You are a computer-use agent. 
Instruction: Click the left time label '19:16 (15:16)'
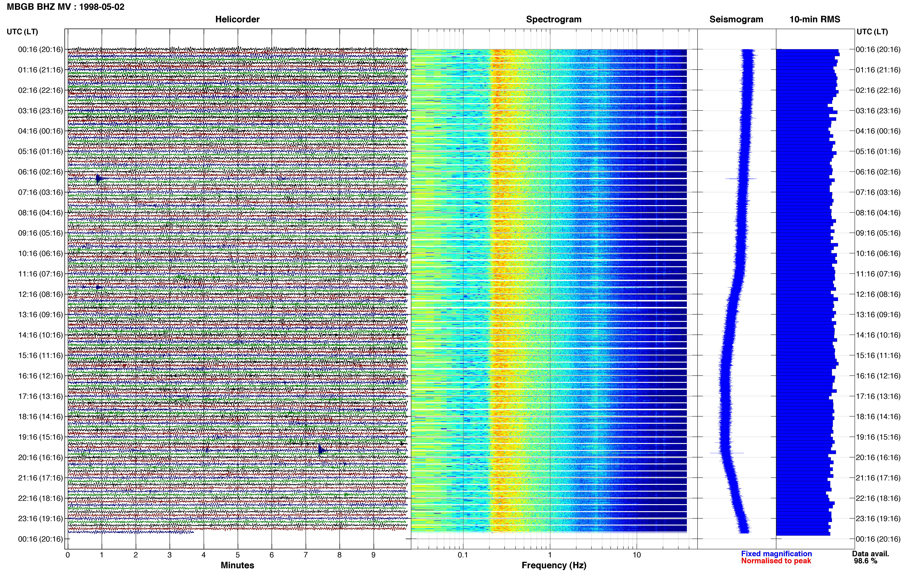[x=41, y=437]
